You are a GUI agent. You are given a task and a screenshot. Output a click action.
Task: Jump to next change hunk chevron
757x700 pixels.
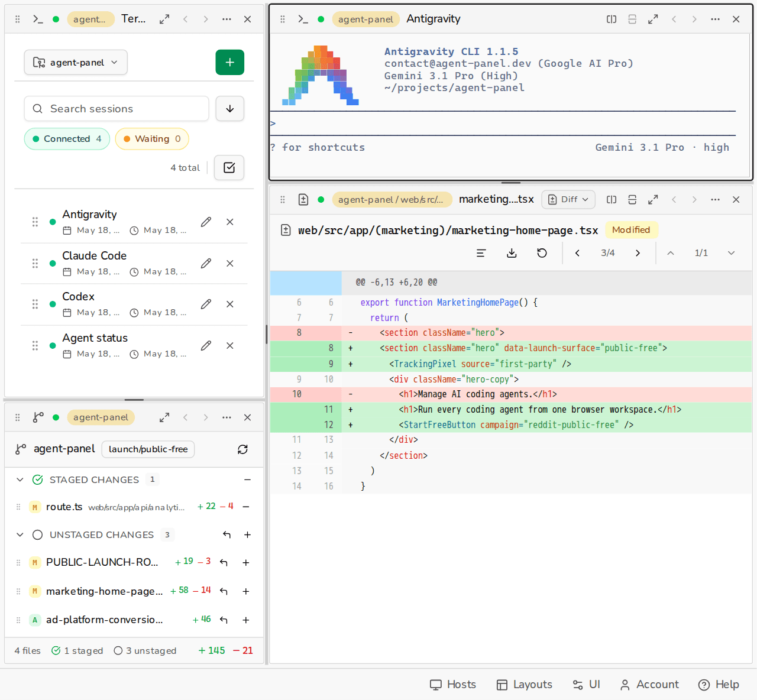(x=732, y=253)
